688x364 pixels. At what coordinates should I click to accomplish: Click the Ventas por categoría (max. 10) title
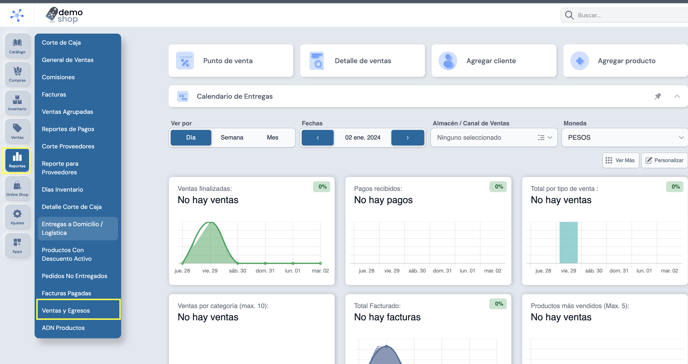click(x=223, y=306)
